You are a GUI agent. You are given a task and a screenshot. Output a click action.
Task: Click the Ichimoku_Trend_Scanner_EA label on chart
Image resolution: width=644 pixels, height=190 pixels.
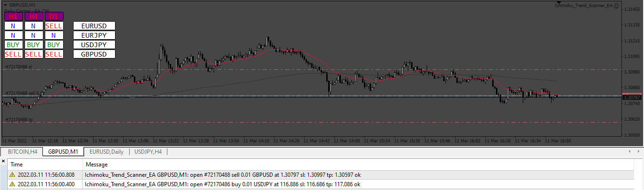coord(584,6)
